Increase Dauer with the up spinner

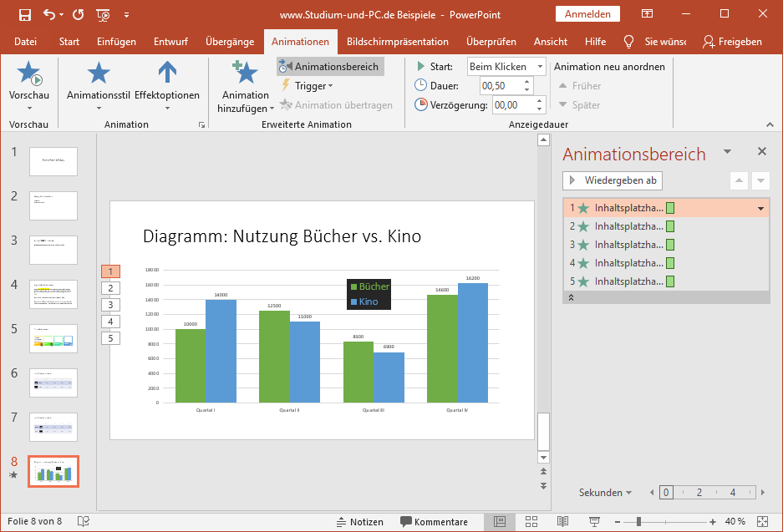coord(526,82)
